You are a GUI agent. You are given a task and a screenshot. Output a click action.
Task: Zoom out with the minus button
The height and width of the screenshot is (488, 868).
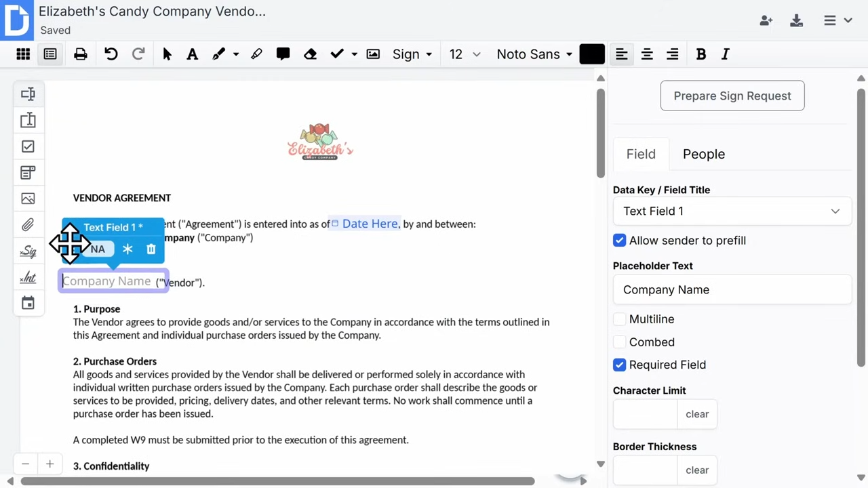[x=25, y=464]
